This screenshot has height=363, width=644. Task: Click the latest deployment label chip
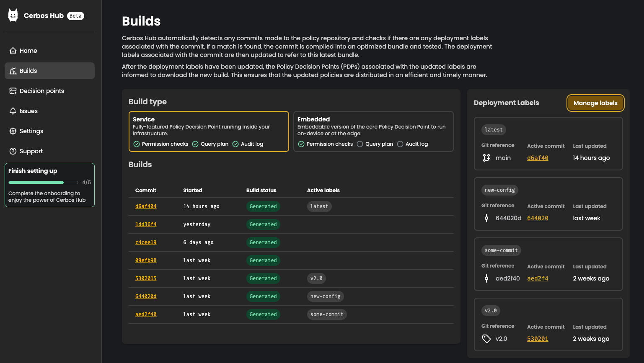click(494, 130)
